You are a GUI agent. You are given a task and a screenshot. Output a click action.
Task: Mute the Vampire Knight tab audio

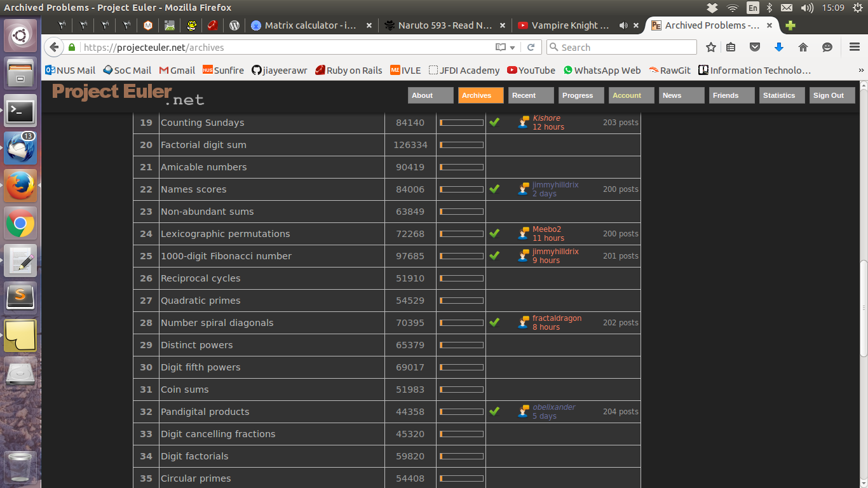tap(623, 25)
